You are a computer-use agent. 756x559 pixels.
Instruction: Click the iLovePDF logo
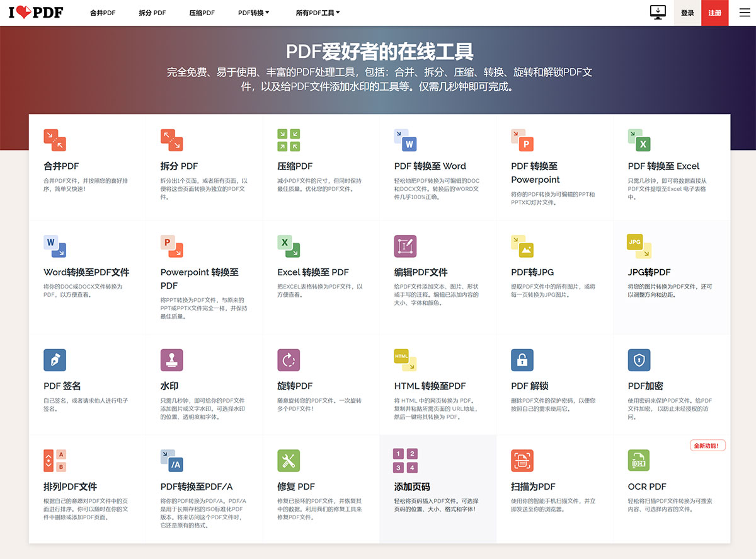point(35,12)
